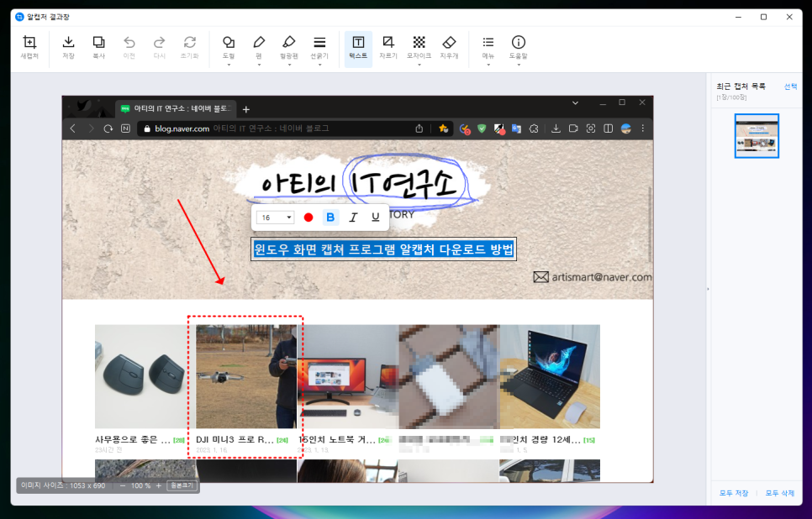Click the 최근 캡처 목록 panel heading
The width and height of the screenshot is (812, 519).
point(741,86)
